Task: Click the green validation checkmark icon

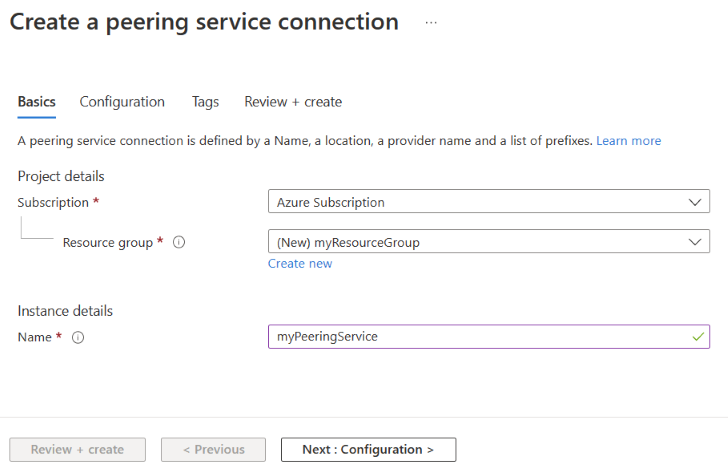Action: coord(697,337)
